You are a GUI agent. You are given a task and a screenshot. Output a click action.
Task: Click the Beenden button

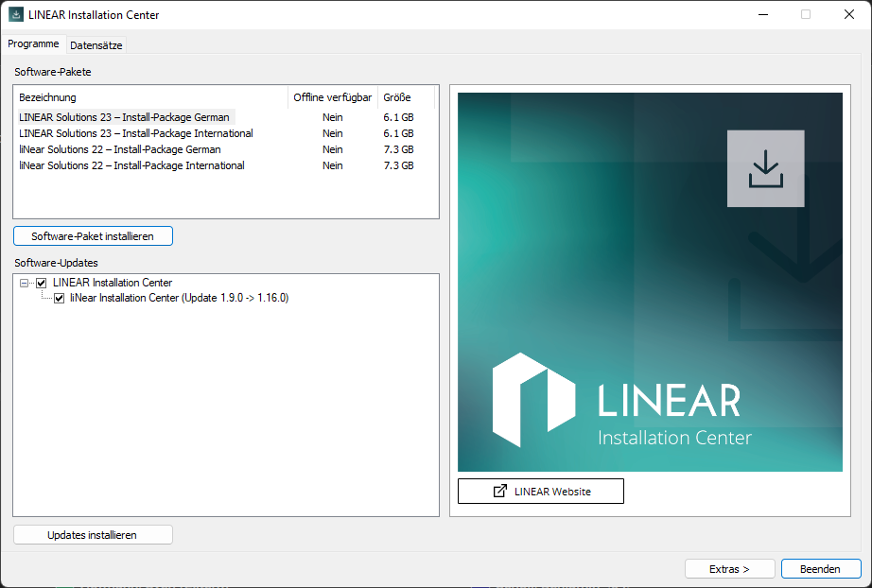click(x=821, y=568)
